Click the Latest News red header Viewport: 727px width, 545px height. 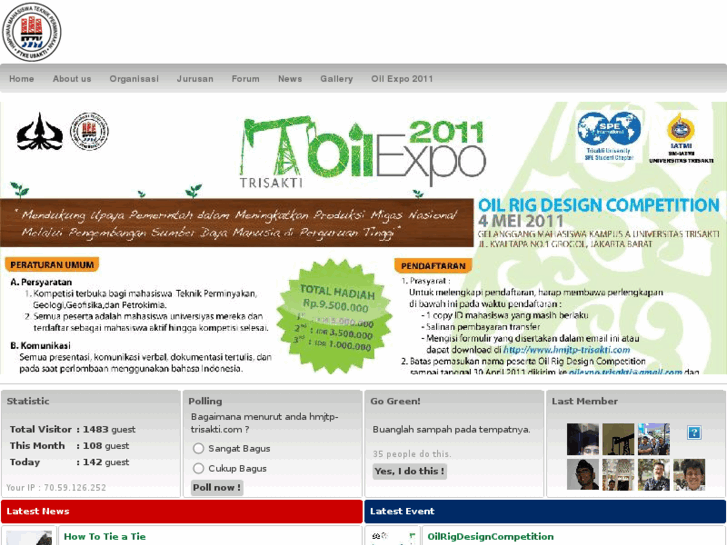(x=182, y=511)
